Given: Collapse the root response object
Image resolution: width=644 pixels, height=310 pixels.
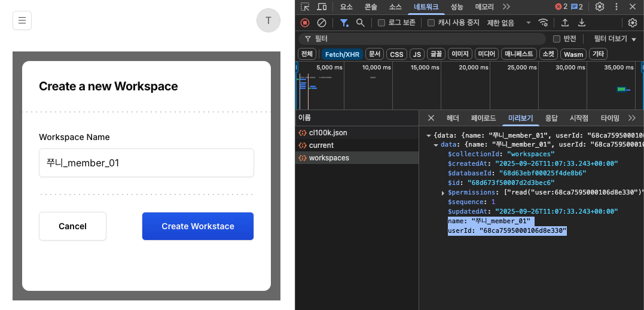Looking at the screenshot, I should (429, 135).
